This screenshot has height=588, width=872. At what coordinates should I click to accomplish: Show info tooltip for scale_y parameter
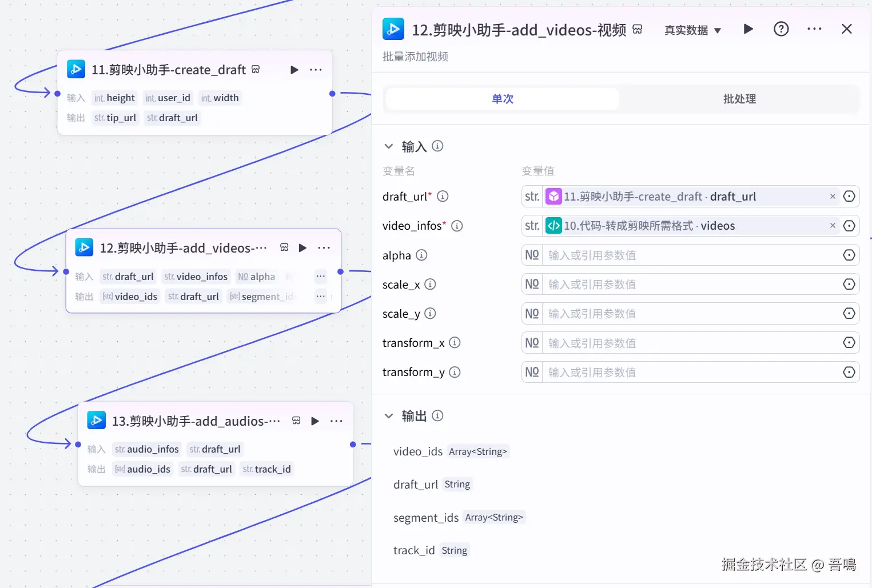pyautogui.click(x=430, y=313)
